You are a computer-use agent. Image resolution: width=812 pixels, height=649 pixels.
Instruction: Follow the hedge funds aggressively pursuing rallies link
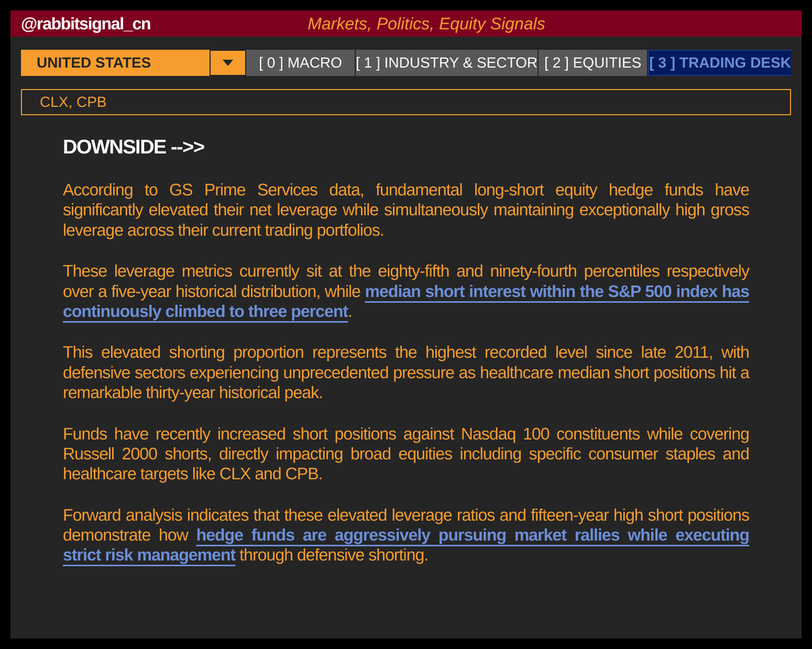[406, 545]
